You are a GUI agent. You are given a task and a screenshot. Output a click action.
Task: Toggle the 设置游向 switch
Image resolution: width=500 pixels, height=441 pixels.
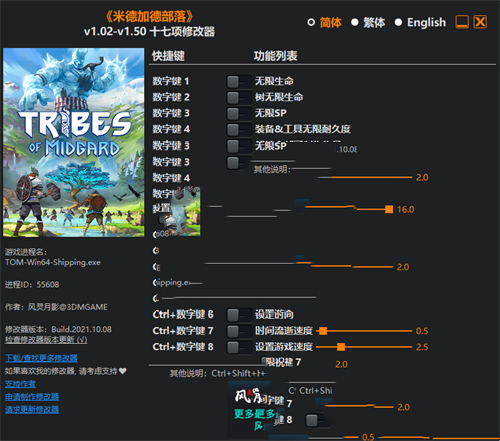[x=239, y=315]
